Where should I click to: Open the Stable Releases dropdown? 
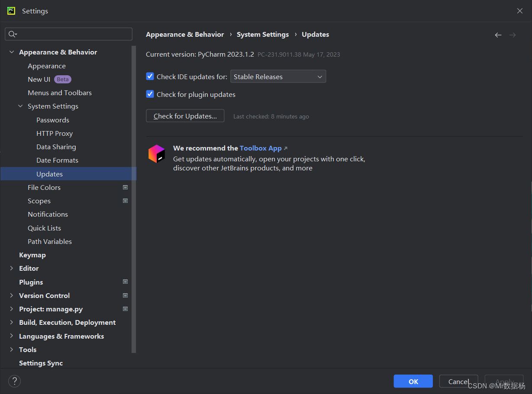click(x=278, y=77)
